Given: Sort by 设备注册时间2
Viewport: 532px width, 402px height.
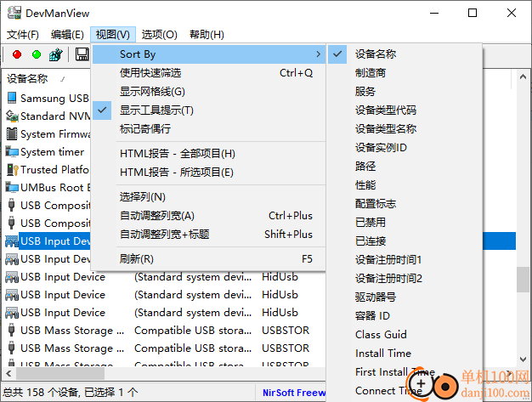Looking at the screenshot, I should click(405, 279).
